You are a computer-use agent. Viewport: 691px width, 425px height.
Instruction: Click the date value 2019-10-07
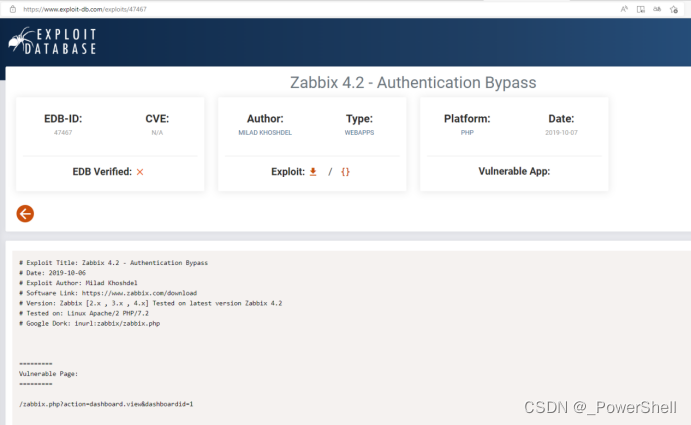[561, 132]
